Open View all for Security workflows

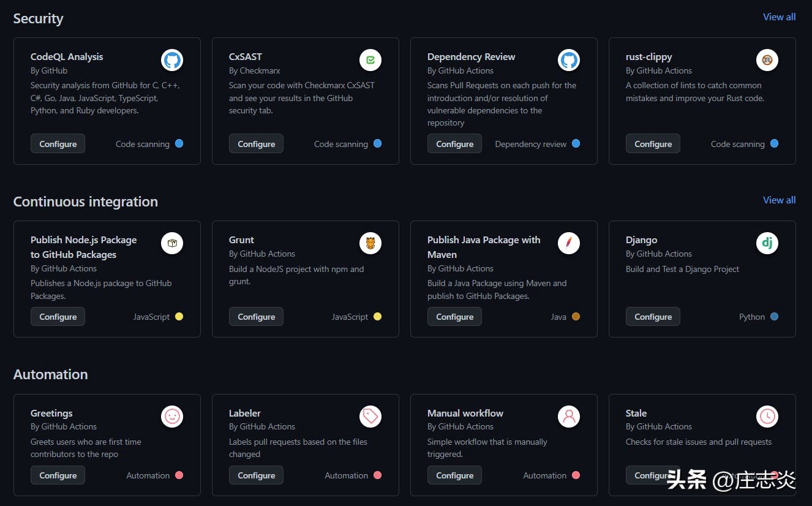[x=779, y=17]
